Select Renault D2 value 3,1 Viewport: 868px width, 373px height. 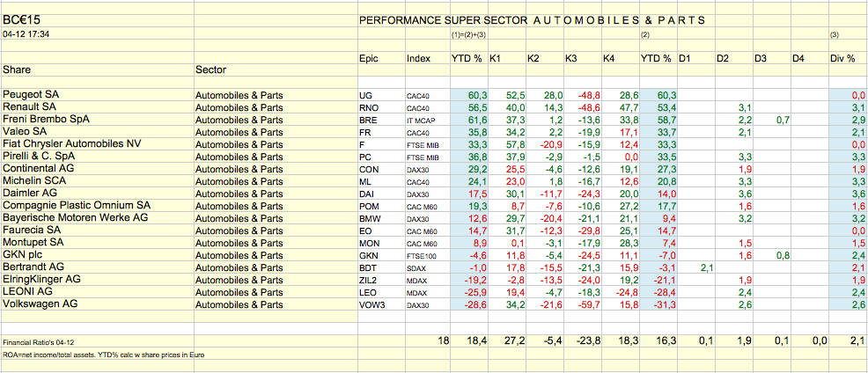click(x=733, y=107)
